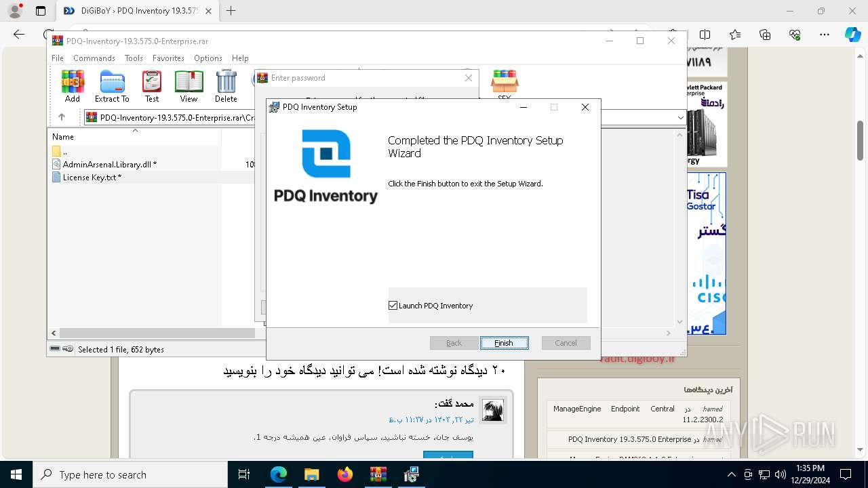Open Edge Settings and more menu
868x488 pixels.
[825, 35]
